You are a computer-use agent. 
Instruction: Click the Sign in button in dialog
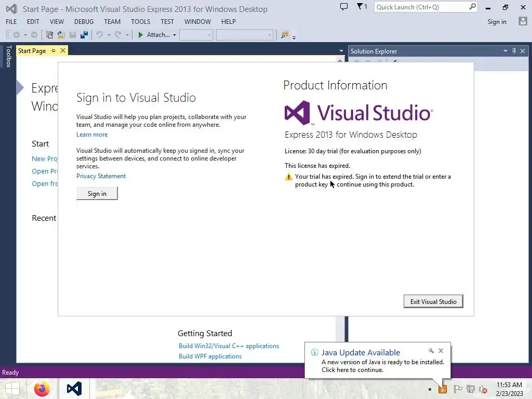point(97,193)
